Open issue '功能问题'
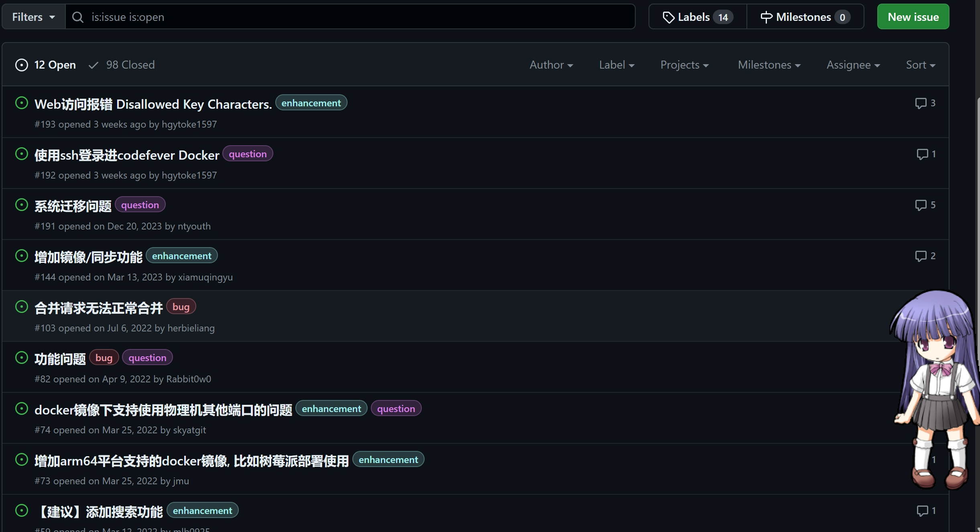Viewport: 980px width, 532px height. pos(60,359)
